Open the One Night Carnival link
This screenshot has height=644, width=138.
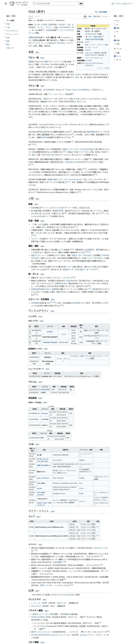click(x=41, y=494)
